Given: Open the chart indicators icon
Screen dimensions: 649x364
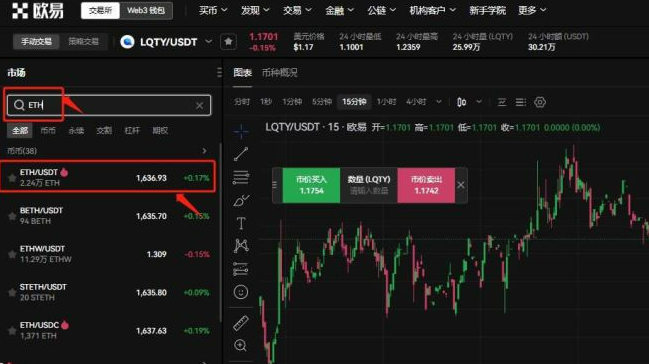Looking at the screenshot, I should (502, 102).
